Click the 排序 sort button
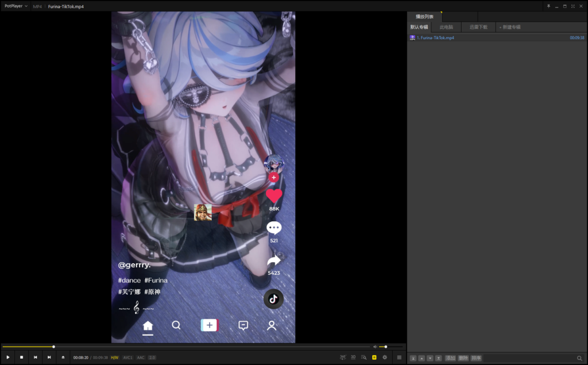 pyautogui.click(x=476, y=358)
